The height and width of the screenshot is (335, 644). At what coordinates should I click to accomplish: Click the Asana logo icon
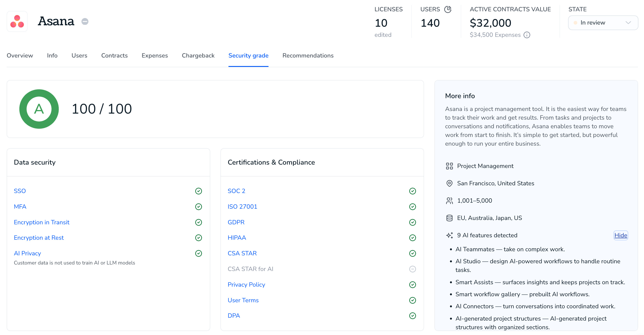(17, 21)
